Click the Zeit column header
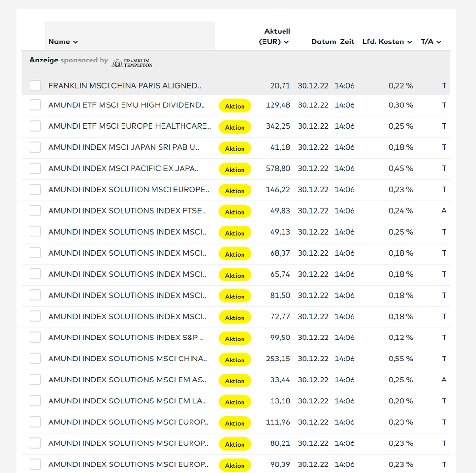 [x=347, y=41]
